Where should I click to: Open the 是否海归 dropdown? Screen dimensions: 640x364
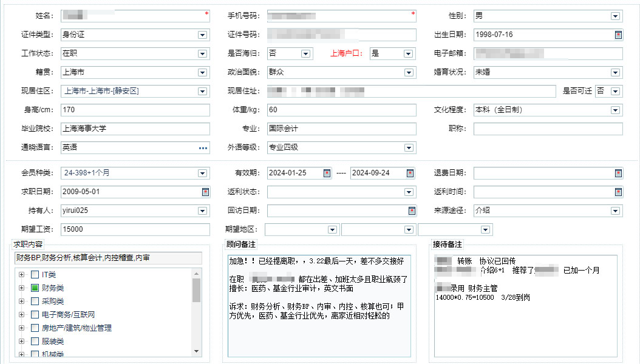(305, 54)
